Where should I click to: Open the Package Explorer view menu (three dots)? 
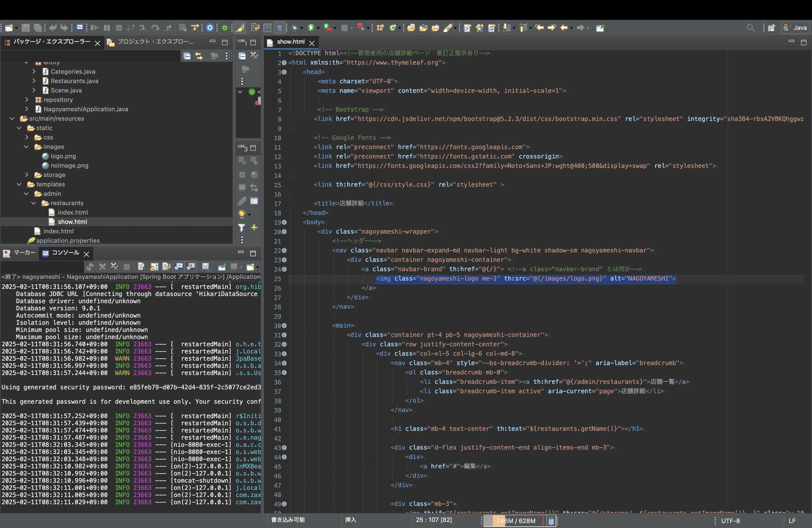tap(226, 56)
